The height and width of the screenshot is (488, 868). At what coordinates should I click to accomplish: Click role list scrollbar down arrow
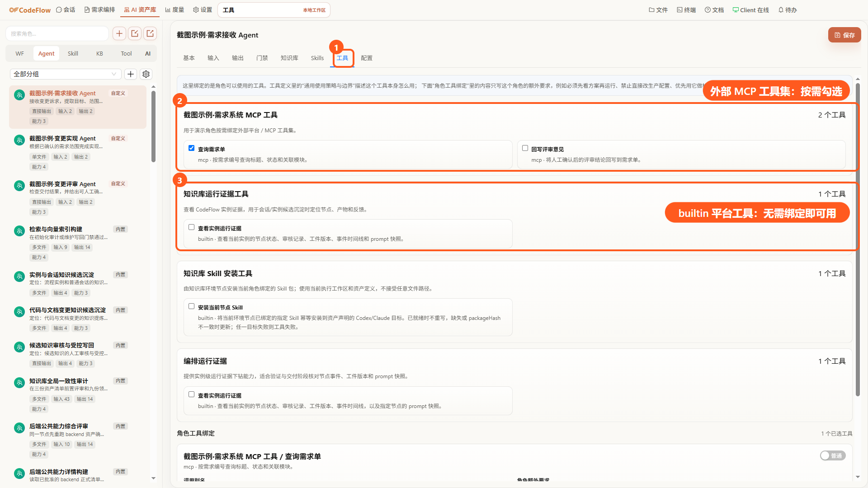coord(153,478)
